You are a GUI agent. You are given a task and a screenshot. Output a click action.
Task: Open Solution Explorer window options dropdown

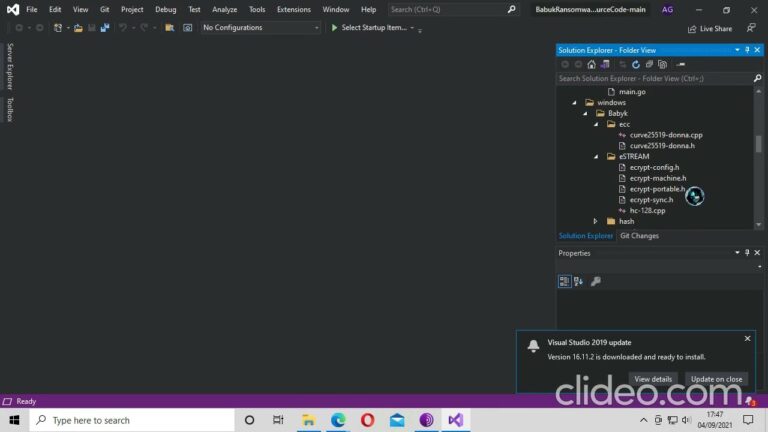(737, 50)
